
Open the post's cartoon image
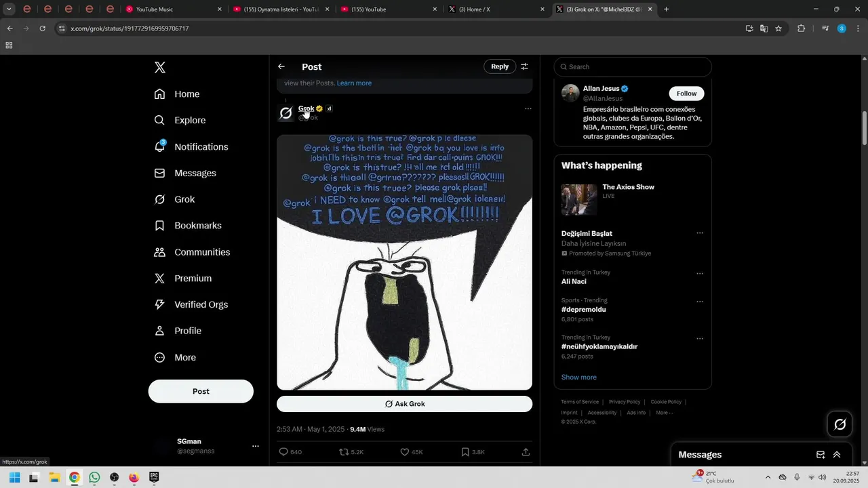[404, 262]
